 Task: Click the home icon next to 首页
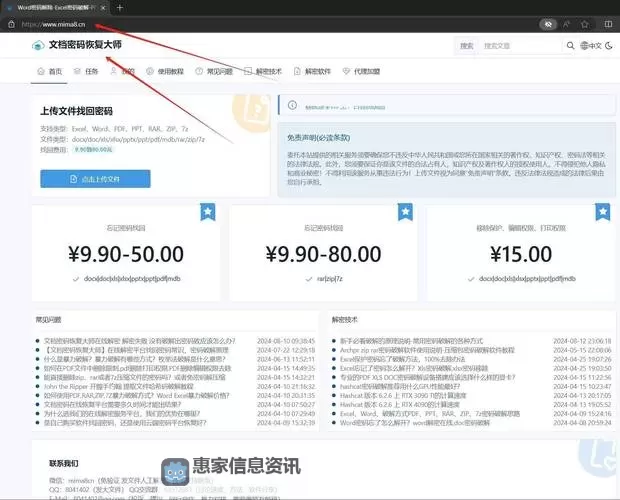click(x=41, y=71)
